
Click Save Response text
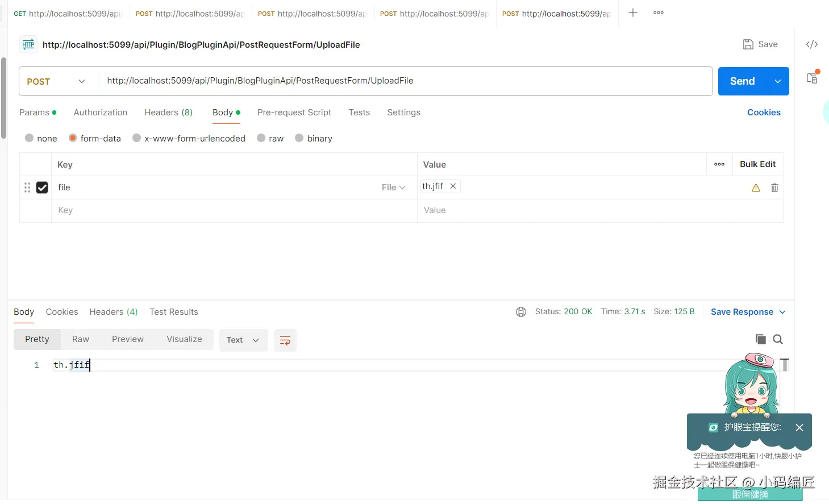742,312
